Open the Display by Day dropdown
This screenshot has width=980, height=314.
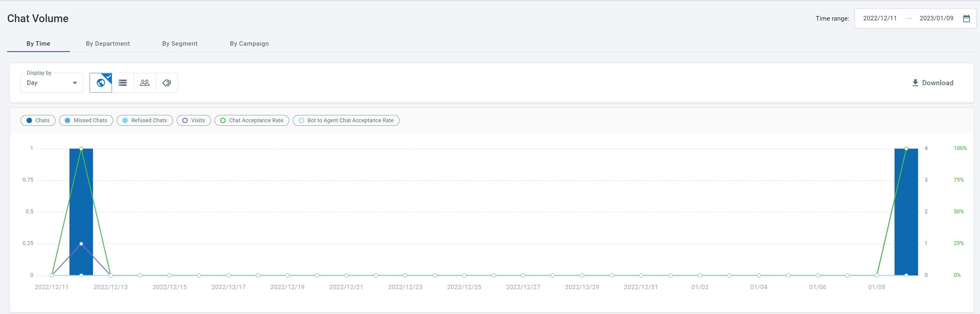coord(52,83)
